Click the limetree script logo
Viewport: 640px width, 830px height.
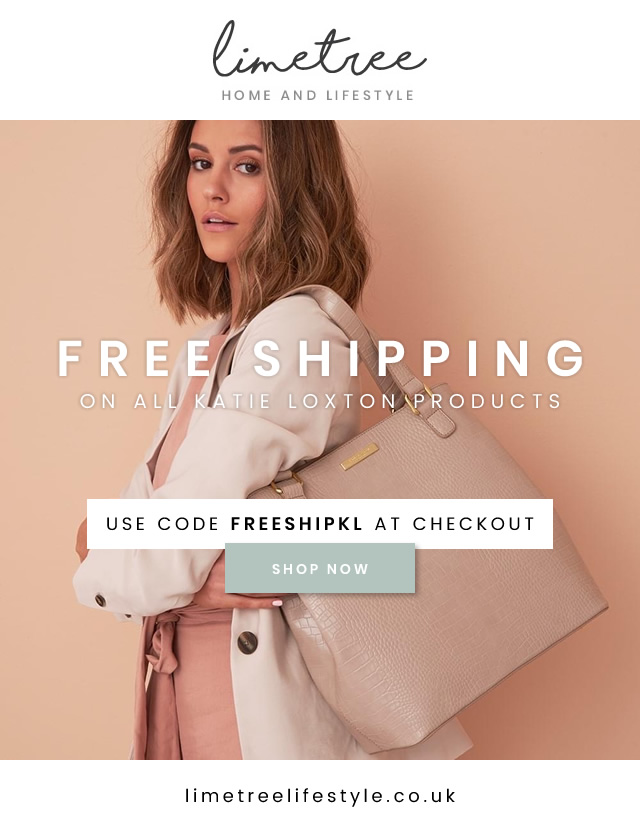[x=320, y=49]
